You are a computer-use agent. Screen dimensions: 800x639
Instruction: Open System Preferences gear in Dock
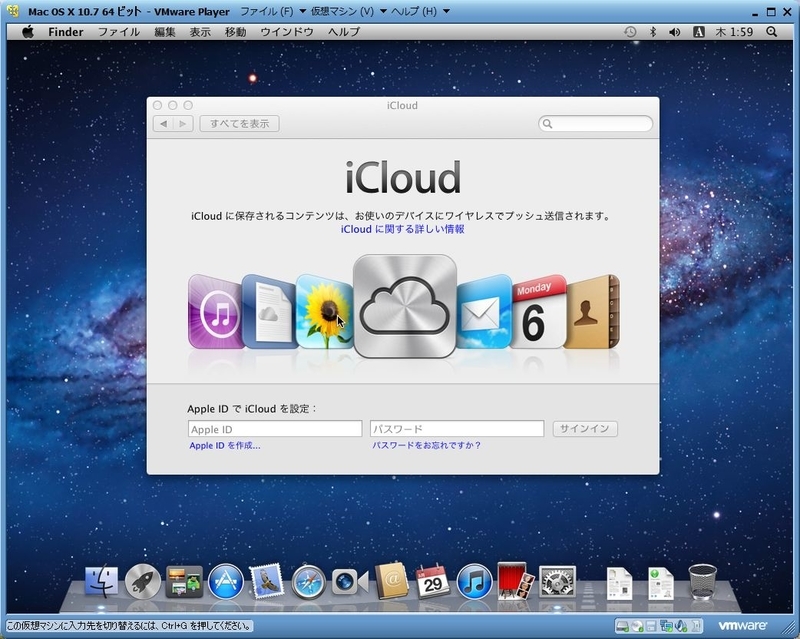[557, 581]
